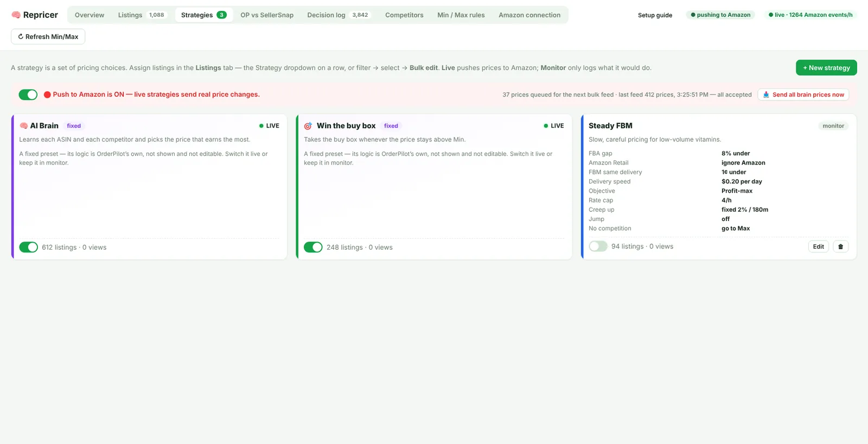Open the Amazon connection tab
The image size is (868, 444).
[529, 15]
